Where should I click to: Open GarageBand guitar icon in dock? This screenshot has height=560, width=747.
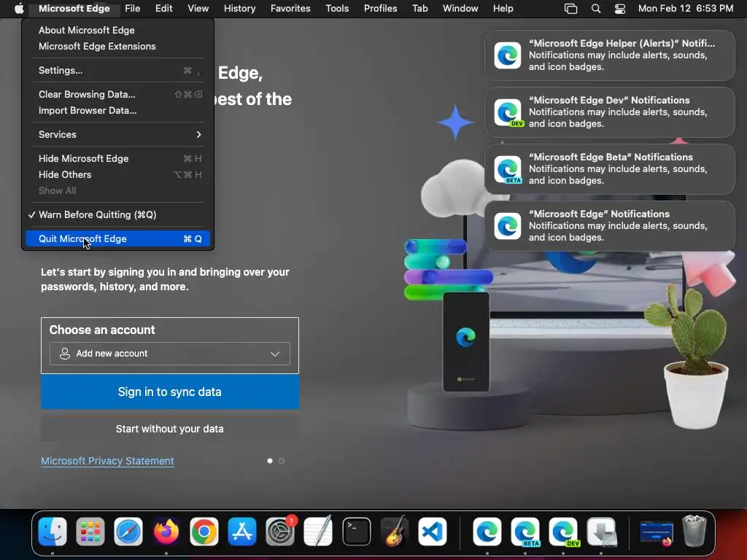pyautogui.click(x=395, y=531)
